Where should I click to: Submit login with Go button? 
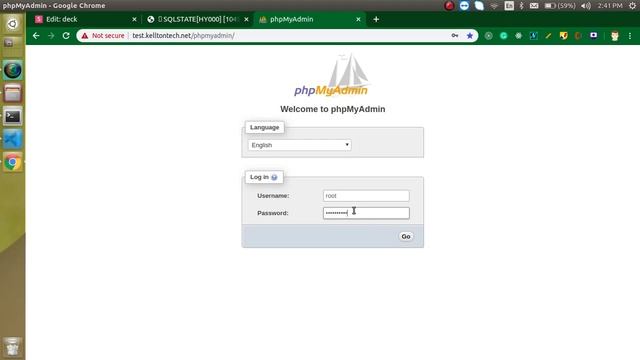[x=405, y=236]
